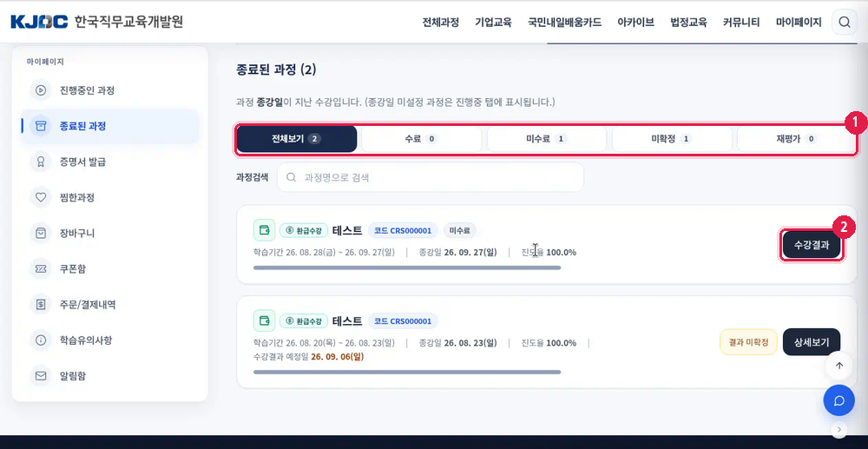
Task: Go to 증명서 발급 in sidebar
Action: tap(109, 162)
